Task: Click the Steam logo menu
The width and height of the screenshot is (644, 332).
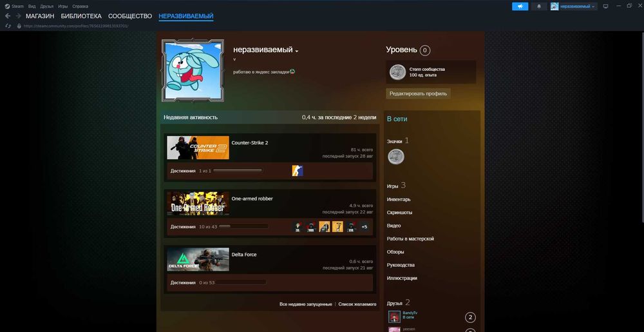Action: [7, 6]
